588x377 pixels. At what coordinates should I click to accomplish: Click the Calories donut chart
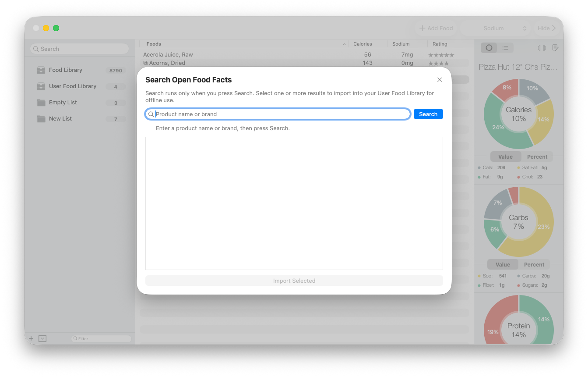(x=519, y=114)
